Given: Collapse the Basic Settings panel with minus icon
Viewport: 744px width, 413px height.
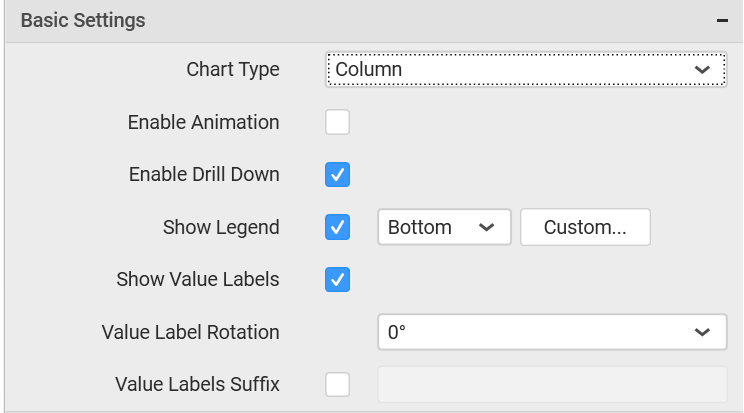Looking at the screenshot, I should [721, 21].
